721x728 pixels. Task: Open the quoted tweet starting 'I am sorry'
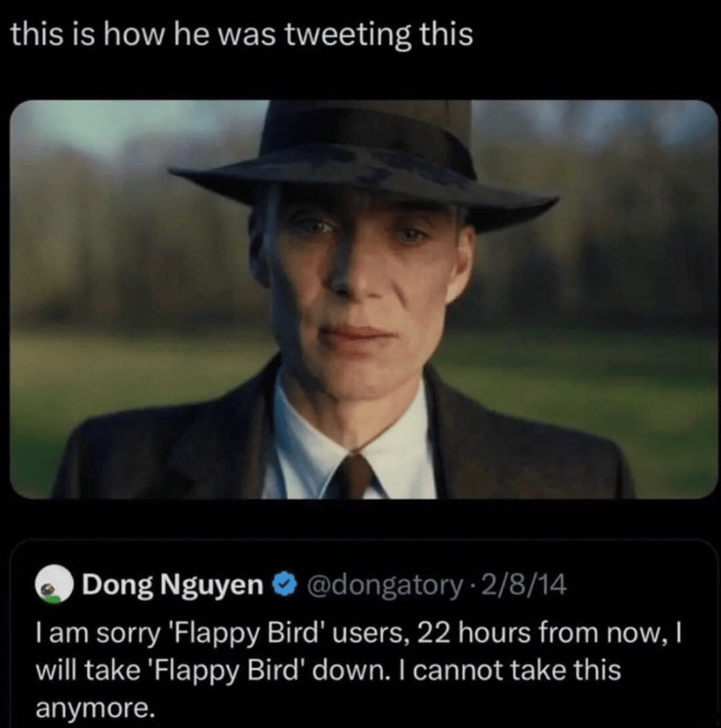pyautogui.click(x=364, y=633)
